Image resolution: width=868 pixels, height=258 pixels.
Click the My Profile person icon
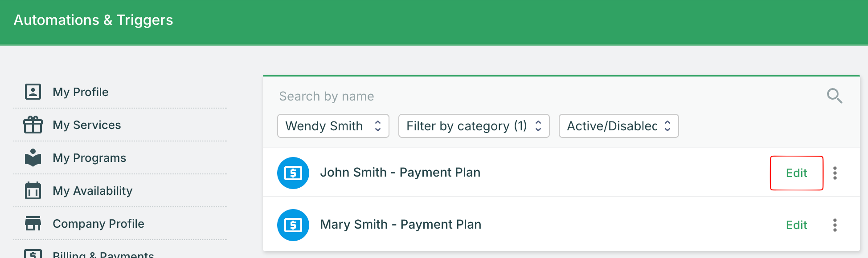pyautogui.click(x=33, y=92)
